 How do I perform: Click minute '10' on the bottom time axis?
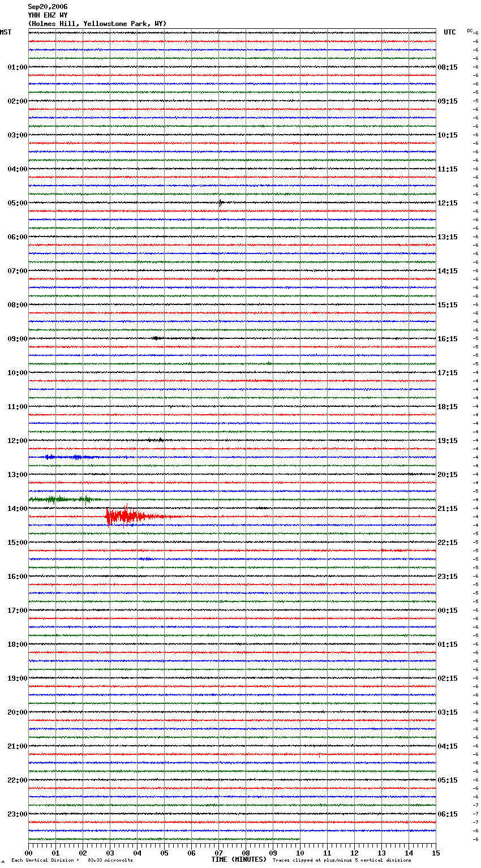click(x=300, y=853)
